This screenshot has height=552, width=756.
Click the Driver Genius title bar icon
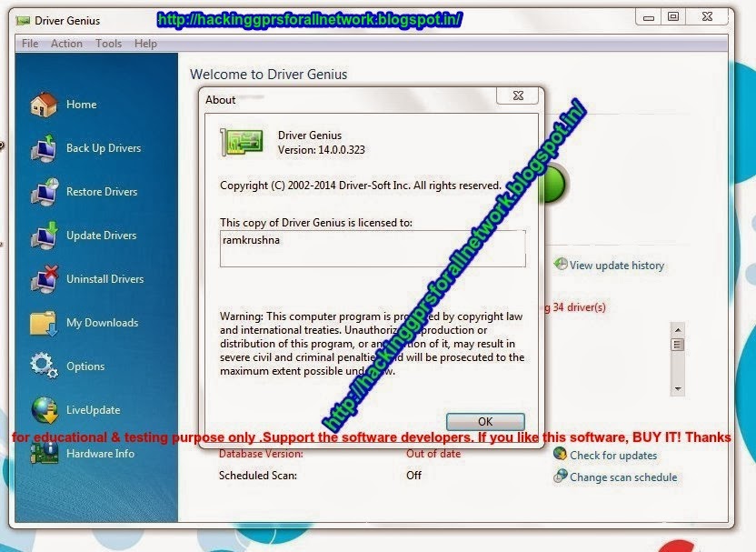tap(23, 21)
